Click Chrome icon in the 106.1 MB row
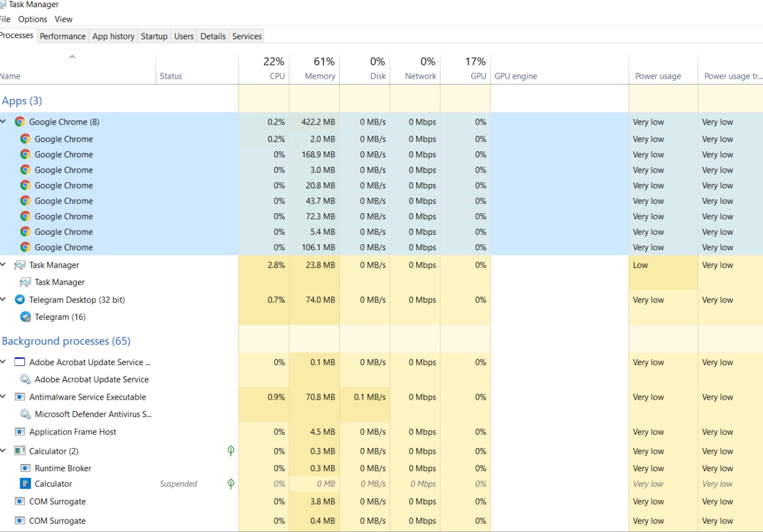763x532 pixels. [x=25, y=247]
